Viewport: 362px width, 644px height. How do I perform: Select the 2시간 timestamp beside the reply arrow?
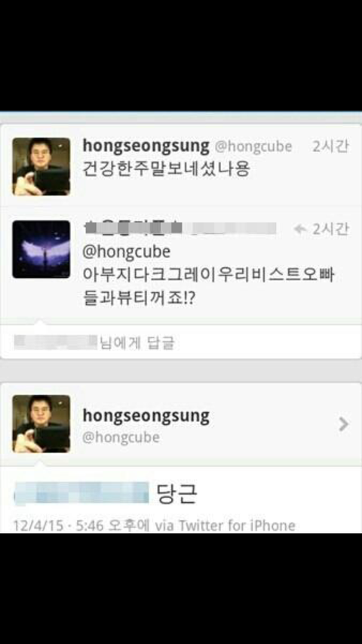pyautogui.click(x=331, y=229)
